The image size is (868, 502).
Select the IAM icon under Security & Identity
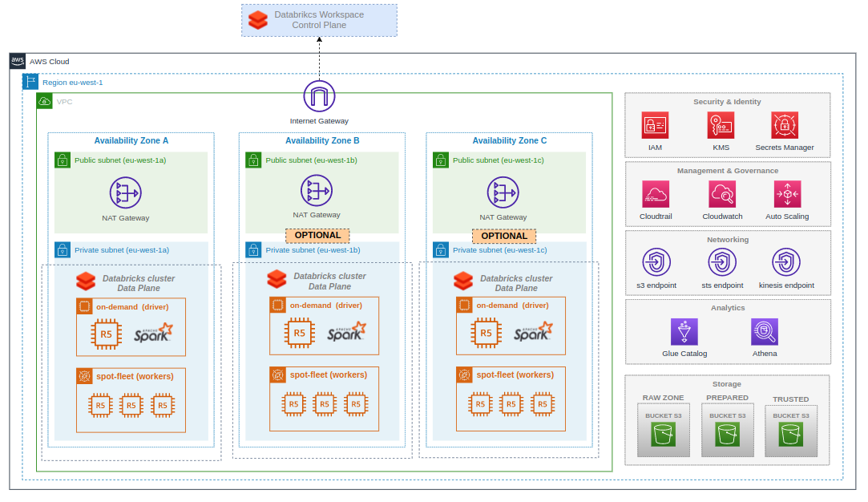655,127
